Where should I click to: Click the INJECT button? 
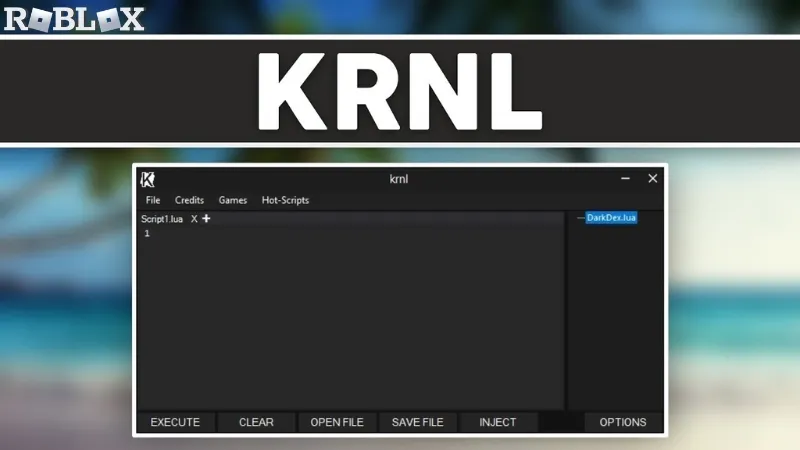(x=497, y=422)
